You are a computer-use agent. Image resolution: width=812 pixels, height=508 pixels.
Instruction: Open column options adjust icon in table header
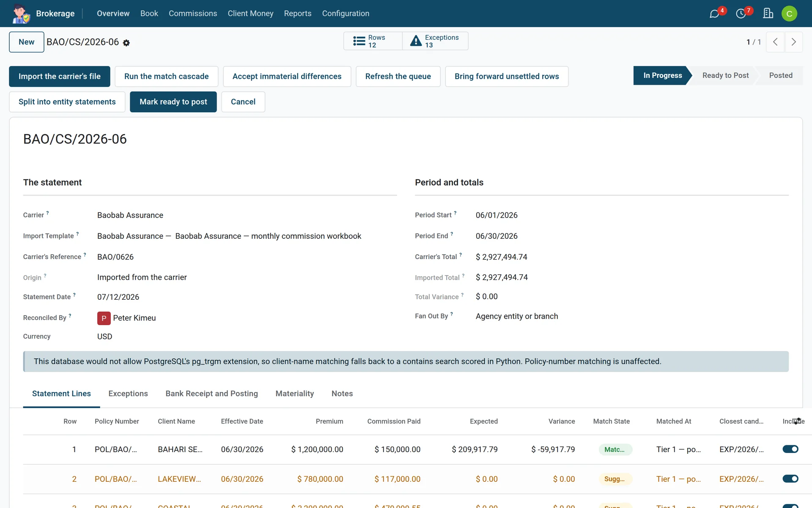[x=797, y=421]
